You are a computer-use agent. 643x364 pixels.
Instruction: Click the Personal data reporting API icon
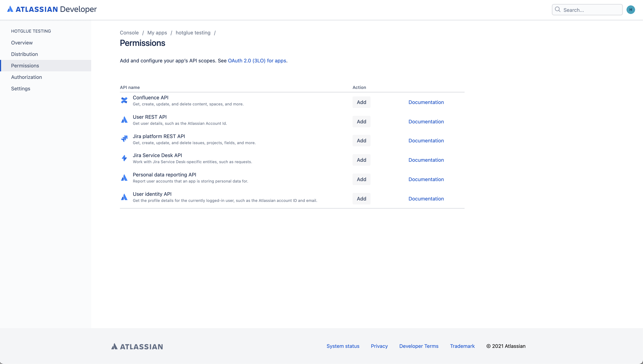coord(124,178)
